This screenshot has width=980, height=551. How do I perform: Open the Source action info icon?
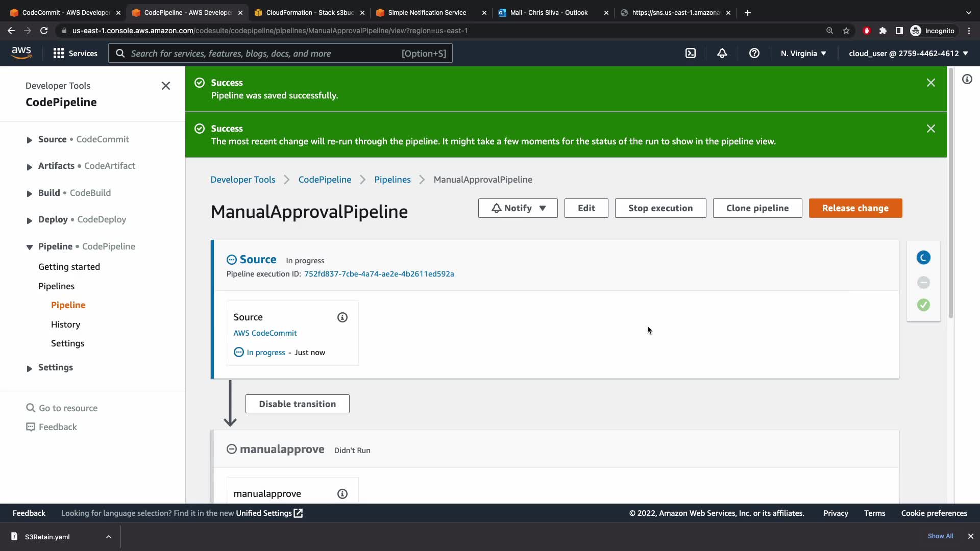point(342,317)
